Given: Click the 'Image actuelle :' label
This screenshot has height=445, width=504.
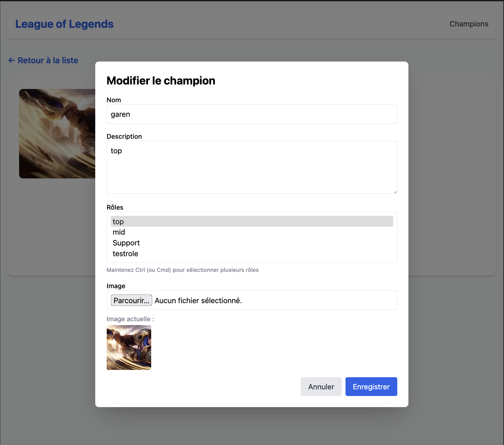Looking at the screenshot, I should (130, 319).
